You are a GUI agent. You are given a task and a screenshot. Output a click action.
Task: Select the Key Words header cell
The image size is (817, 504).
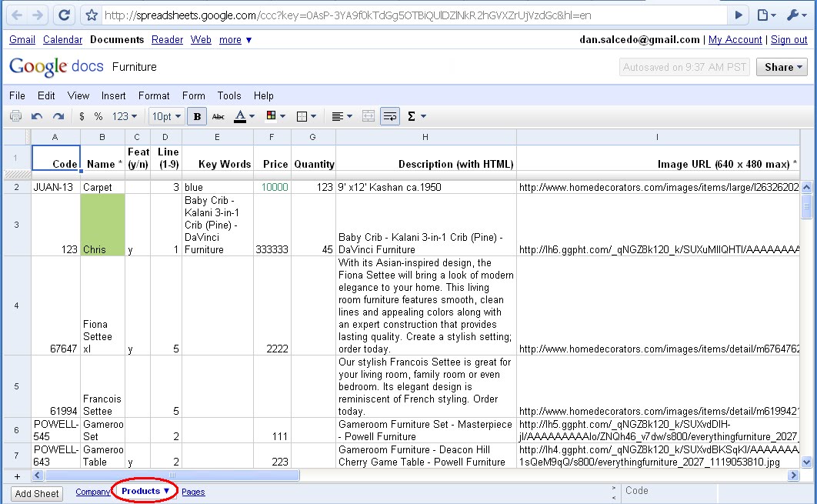click(217, 158)
